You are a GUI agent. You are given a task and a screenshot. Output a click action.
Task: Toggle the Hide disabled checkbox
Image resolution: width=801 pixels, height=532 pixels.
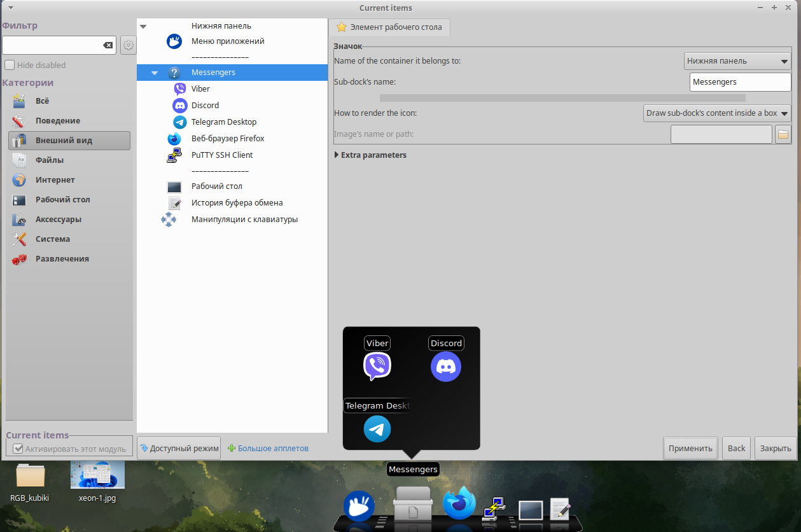10,65
